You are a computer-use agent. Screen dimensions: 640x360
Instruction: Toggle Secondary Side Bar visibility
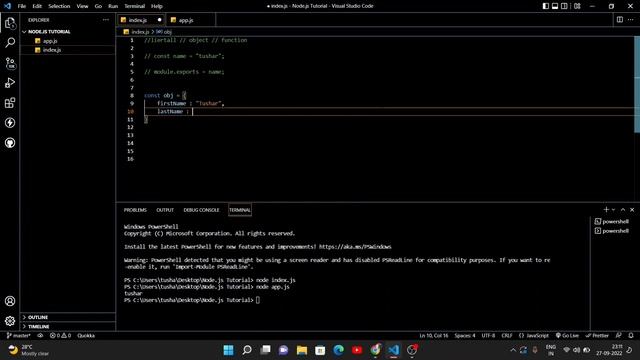tap(564, 6)
